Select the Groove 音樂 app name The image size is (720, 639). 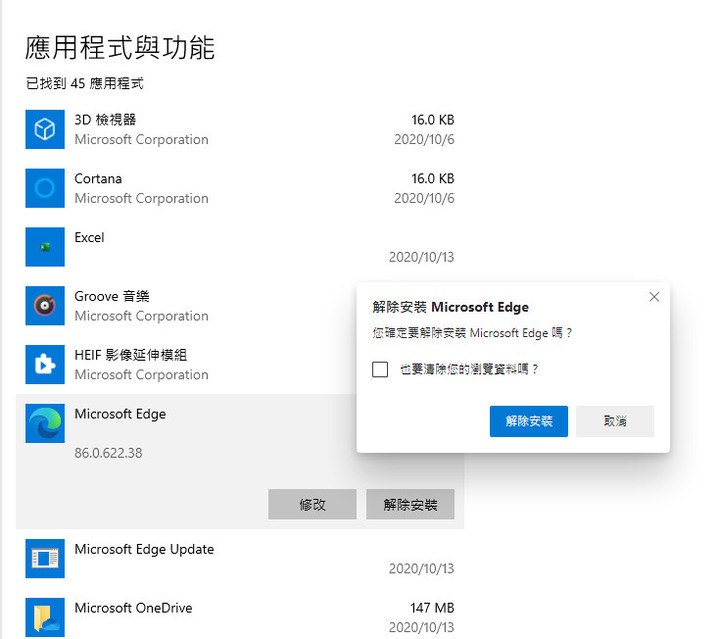coord(112,296)
